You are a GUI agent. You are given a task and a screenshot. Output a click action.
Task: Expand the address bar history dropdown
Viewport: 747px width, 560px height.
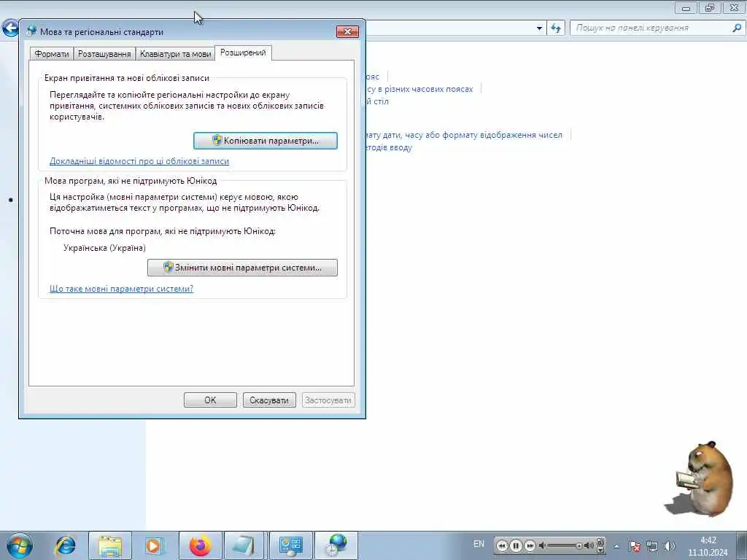coord(539,28)
